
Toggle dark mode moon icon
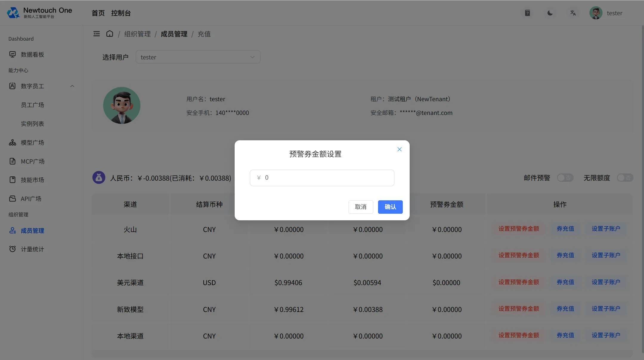point(550,13)
